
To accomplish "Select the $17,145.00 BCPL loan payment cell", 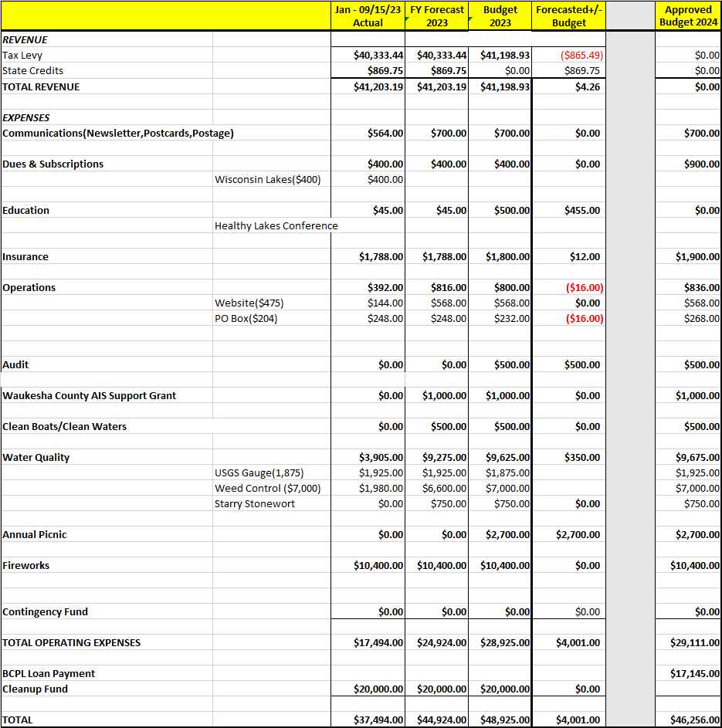I will click(x=695, y=674).
